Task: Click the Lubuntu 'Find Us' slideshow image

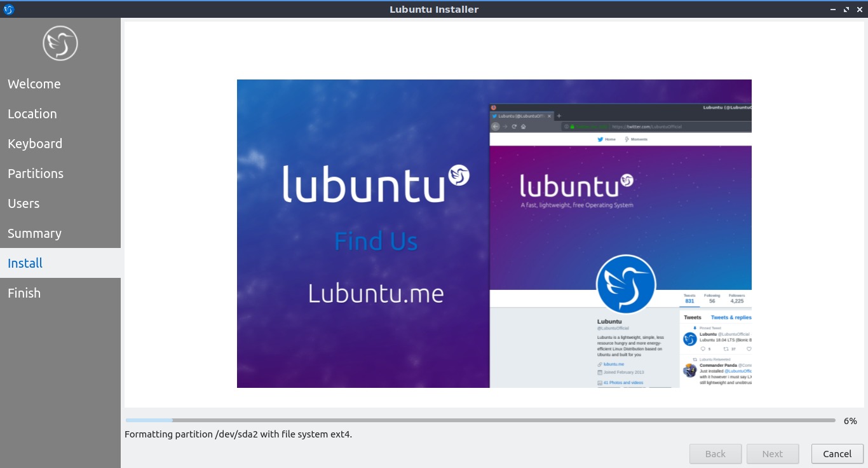Action: (x=494, y=233)
